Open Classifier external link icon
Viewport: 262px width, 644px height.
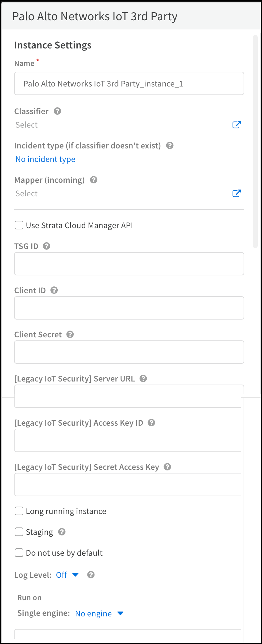pyautogui.click(x=237, y=125)
